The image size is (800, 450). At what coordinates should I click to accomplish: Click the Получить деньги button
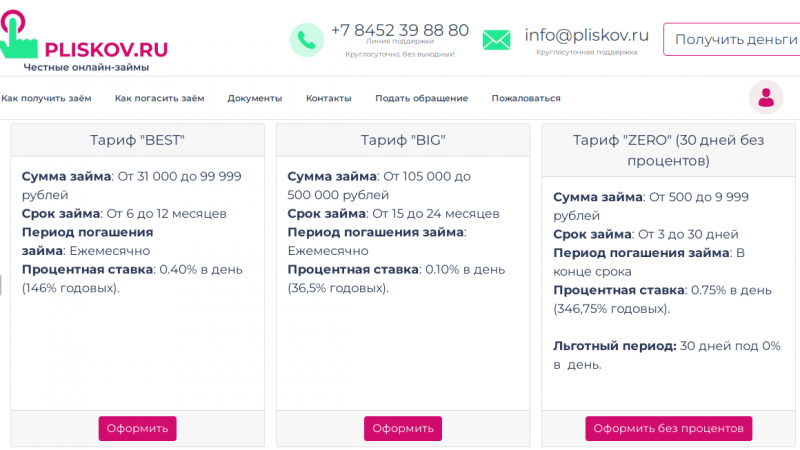coord(734,39)
